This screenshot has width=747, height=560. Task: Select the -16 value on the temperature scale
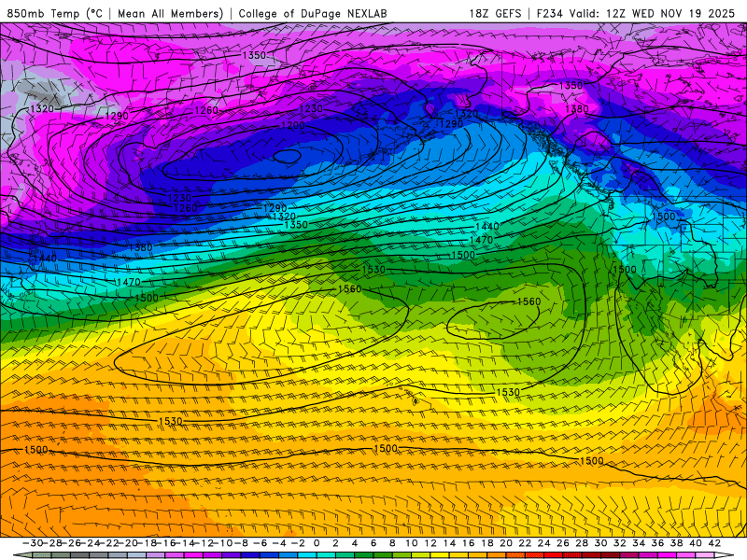(x=166, y=543)
